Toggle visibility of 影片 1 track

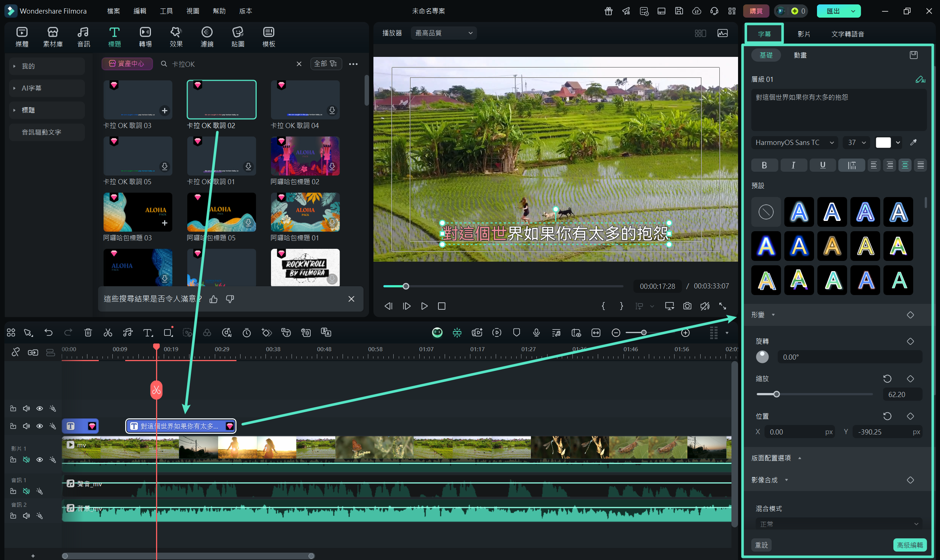(40, 459)
